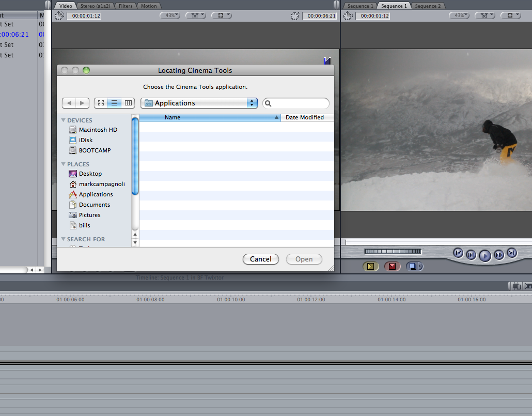
Task: Open the Viewer view mode popup
Action: pyautogui.click(x=222, y=16)
